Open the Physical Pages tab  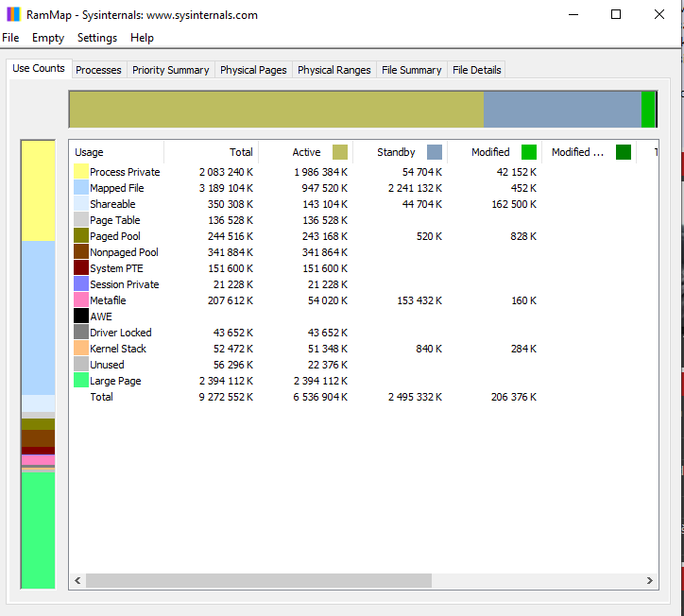click(x=253, y=70)
